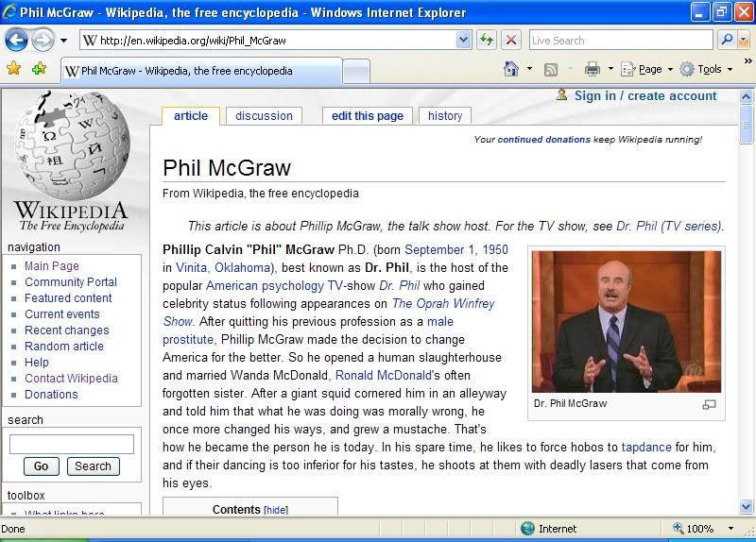The height and width of the screenshot is (542, 756).
Task: Expand the toolbar overflow chevron
Action: [x=747, y=61]
